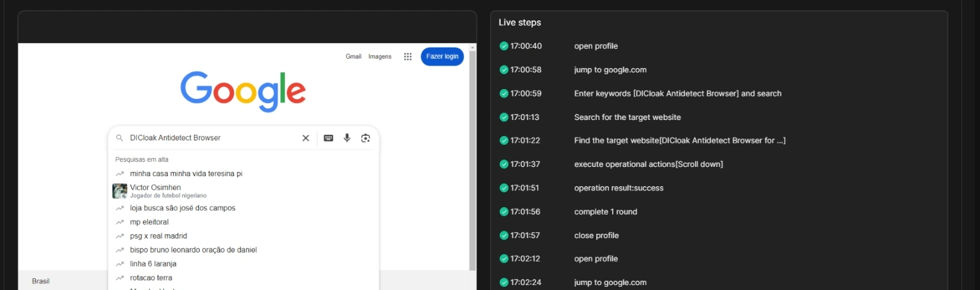This screenshot has height=290, width=980.
Task: Click the 17:01:37 timestamp
Action: (x=525, y=164)
